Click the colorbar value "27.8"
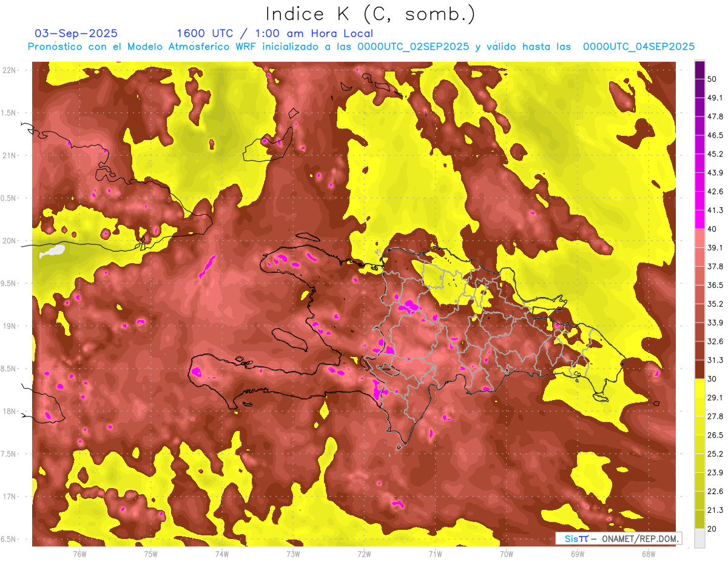The image size is (728, 562). pyautogui.click(x=715, y=416)
